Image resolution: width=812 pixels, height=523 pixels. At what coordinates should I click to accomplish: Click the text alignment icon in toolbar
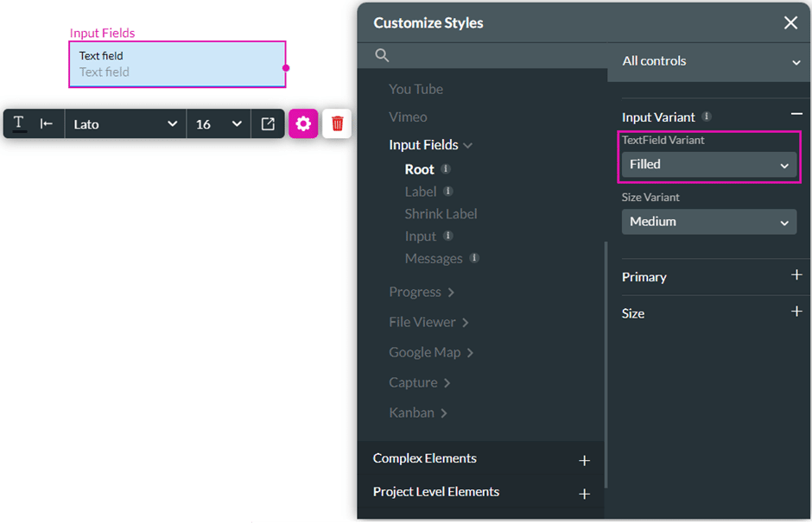click(x=47, y=123)
